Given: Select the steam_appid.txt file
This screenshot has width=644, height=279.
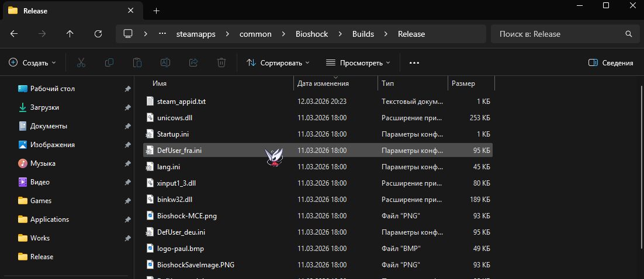Looking at the screenshot, I should [318, 102].
